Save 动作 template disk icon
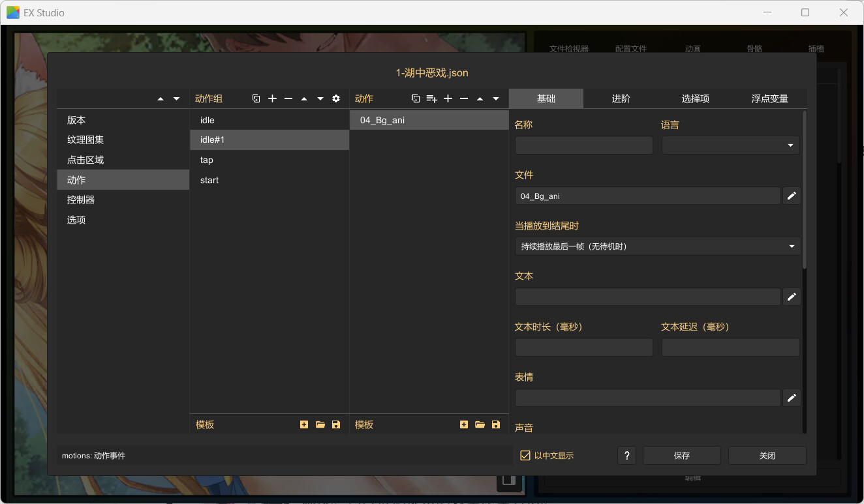 496,424
